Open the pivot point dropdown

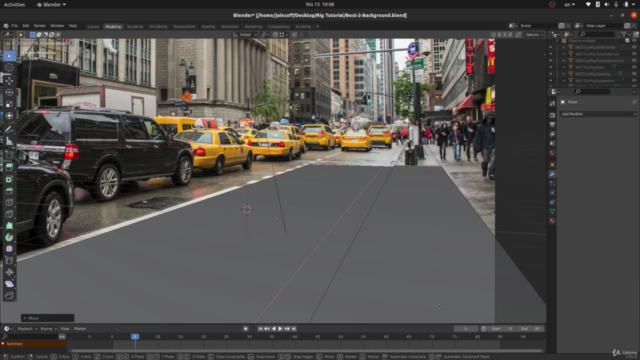click(x=264, y=35)
